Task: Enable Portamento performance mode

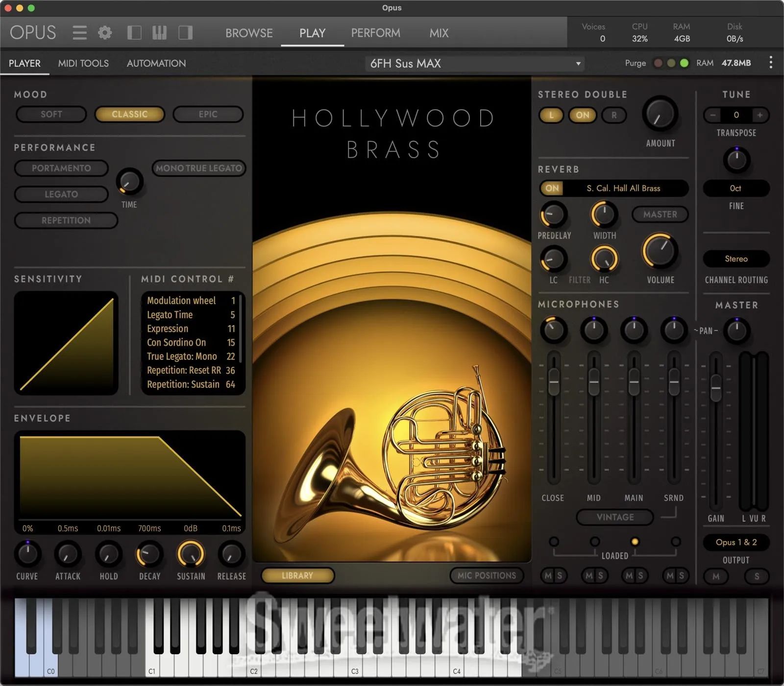Action: pos(61,168)
